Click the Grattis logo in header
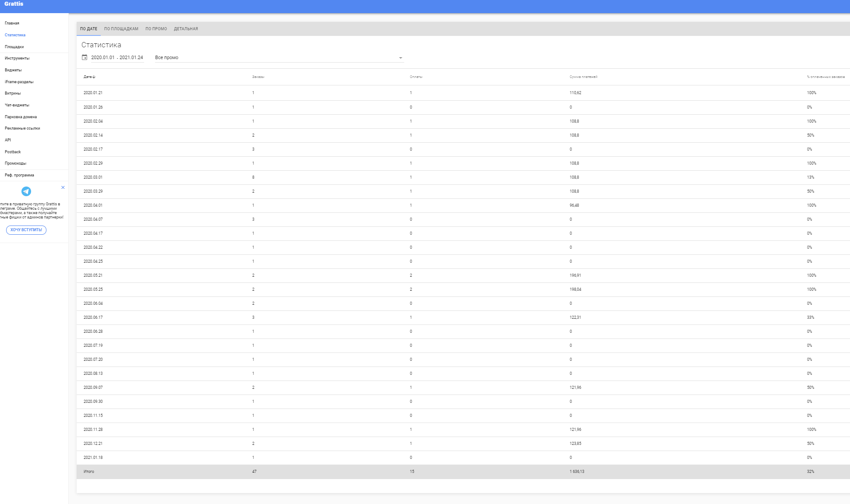Image resolution: width=850 pixels, height=504 pixels. (14, 4)
